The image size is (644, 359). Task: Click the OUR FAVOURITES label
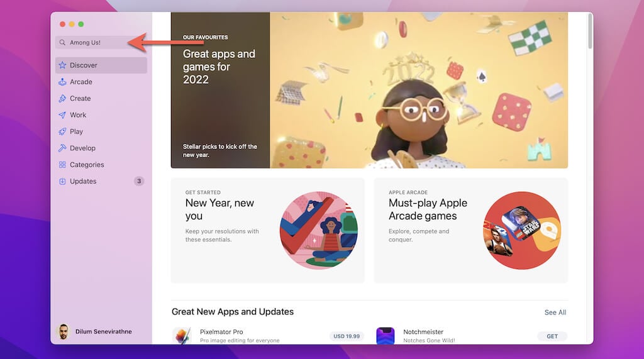pyautogui.click(x=206, y=37)
